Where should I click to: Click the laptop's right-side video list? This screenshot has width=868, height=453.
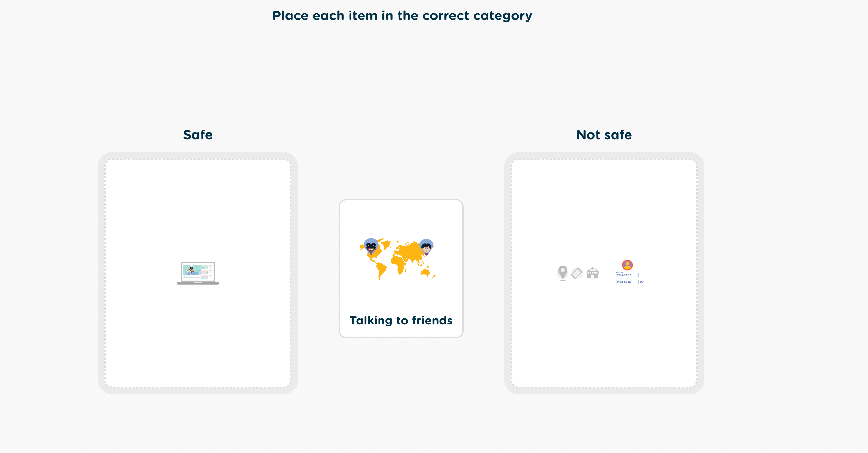pyautogui.click(x=207, y=272)
